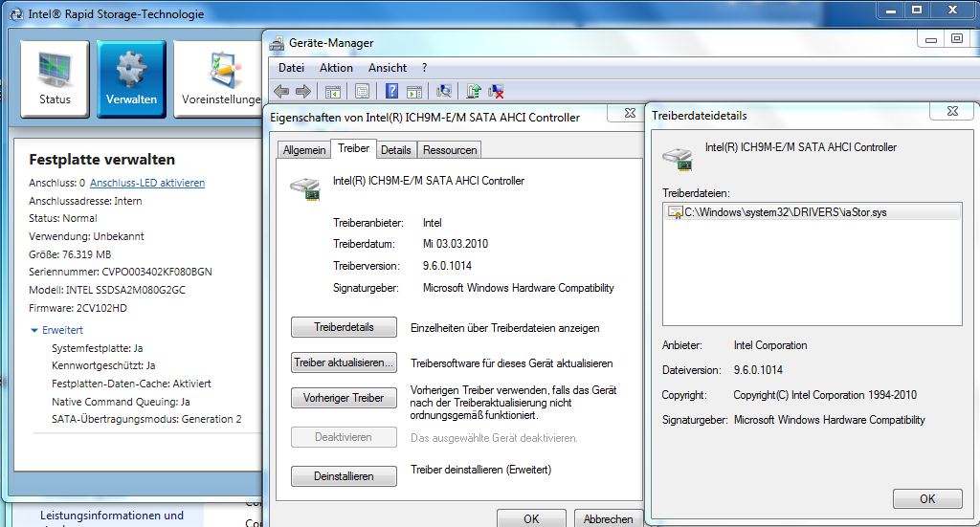Click the controller device icon in the Treiber tab
The image size is (980, 527).
click(x=305, y=188)
